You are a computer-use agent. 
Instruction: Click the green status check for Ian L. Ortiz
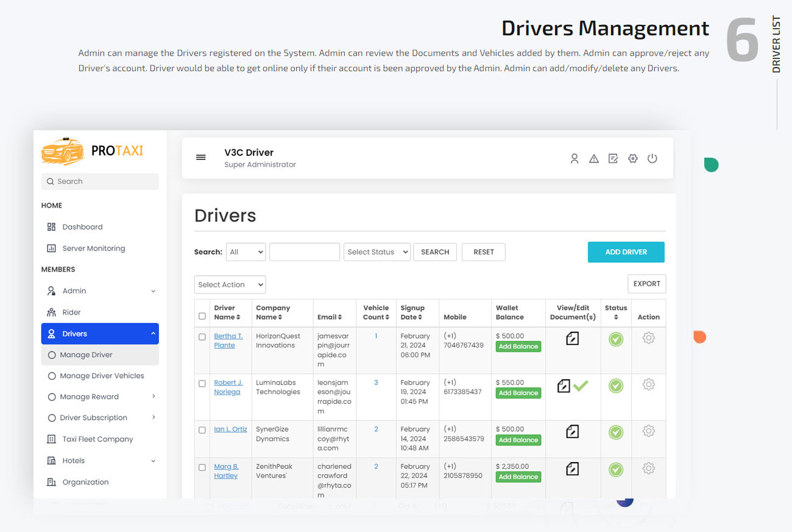tap(615, 431)
